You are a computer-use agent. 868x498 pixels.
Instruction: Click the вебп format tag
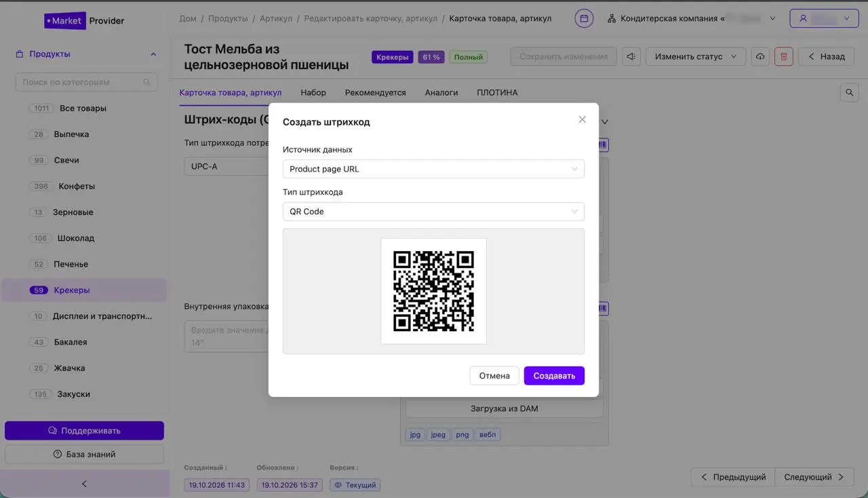(488, 435)
